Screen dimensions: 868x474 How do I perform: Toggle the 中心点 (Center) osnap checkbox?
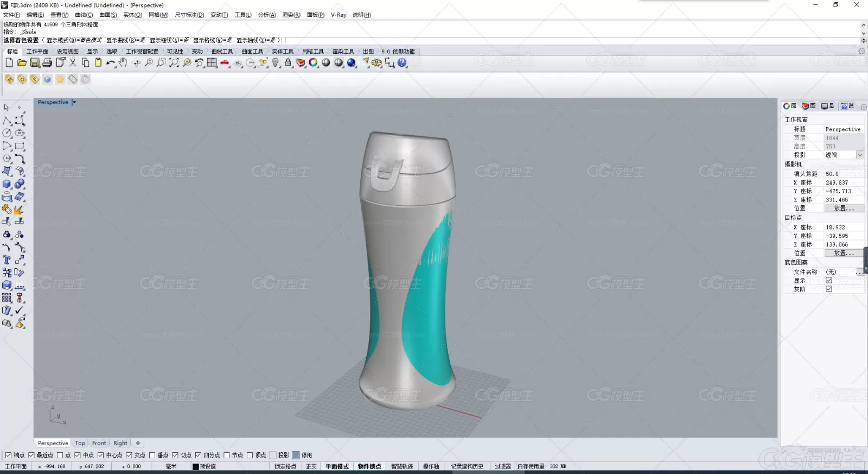pos(100,456)
